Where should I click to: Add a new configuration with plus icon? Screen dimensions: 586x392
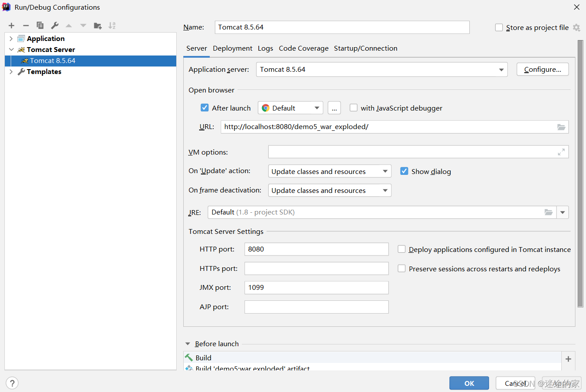[x=11, y=26]
